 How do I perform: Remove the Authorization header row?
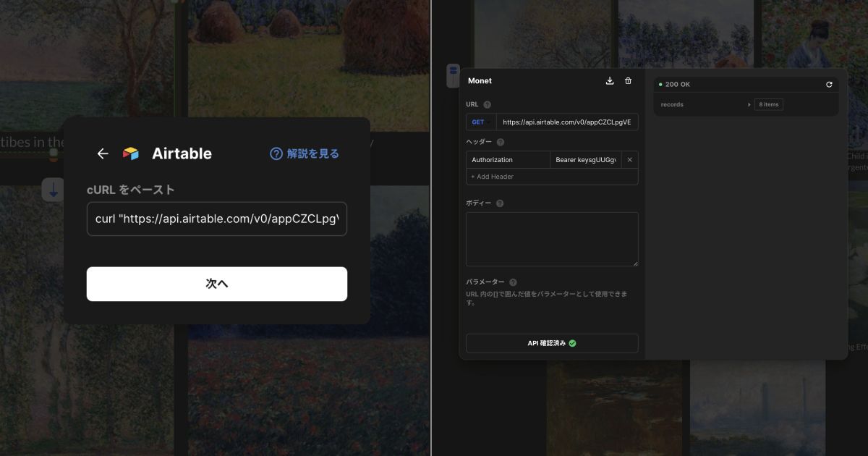pos(629,160)
